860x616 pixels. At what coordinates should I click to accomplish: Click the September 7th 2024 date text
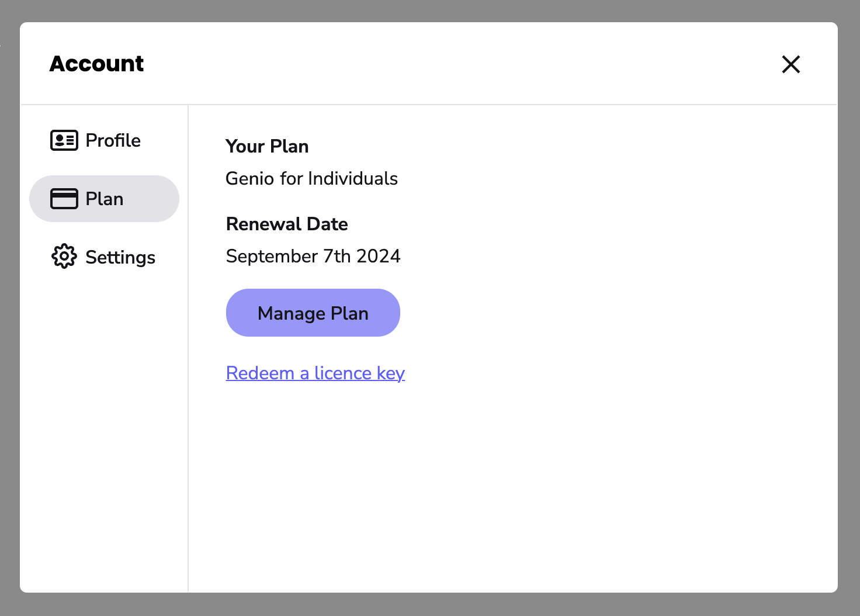coord(313,256)
